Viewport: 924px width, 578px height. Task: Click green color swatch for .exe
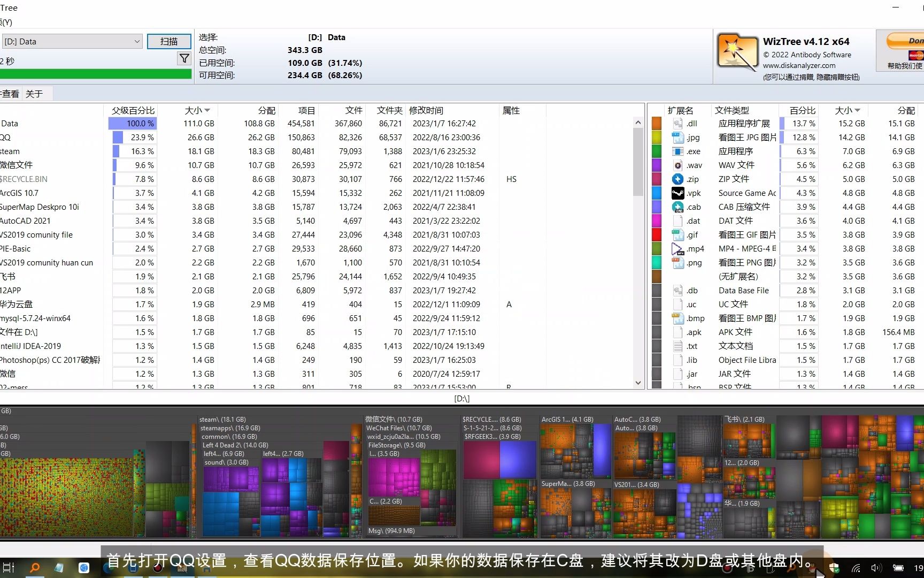pos(657,151)
